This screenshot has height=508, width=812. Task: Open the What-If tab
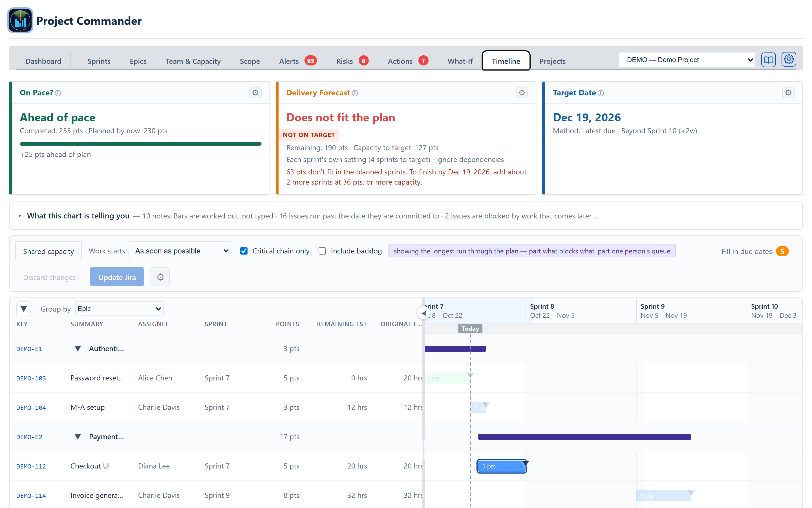click(460, 61)
